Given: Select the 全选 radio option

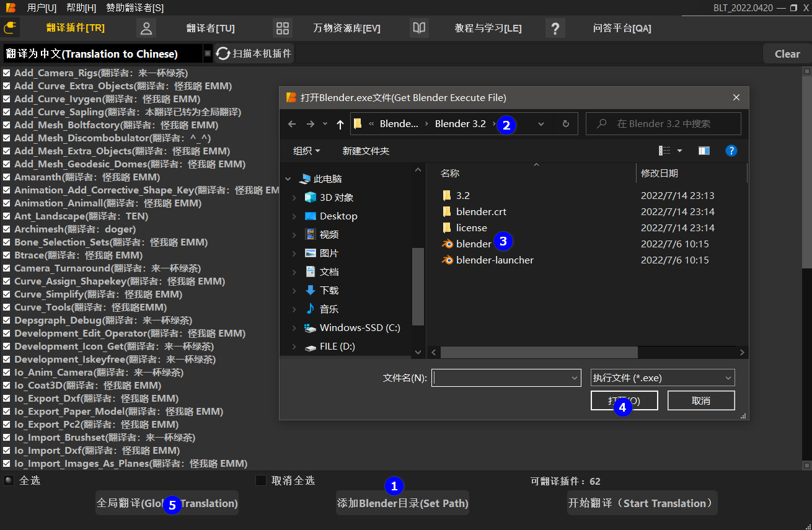Looking at the screenshot, I should click(x=8, y=480).
